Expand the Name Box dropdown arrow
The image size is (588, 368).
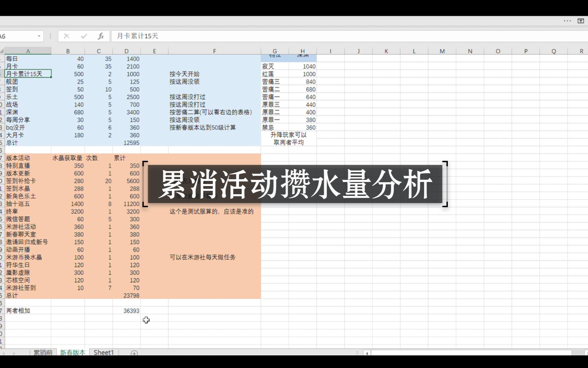click(39, 36)
